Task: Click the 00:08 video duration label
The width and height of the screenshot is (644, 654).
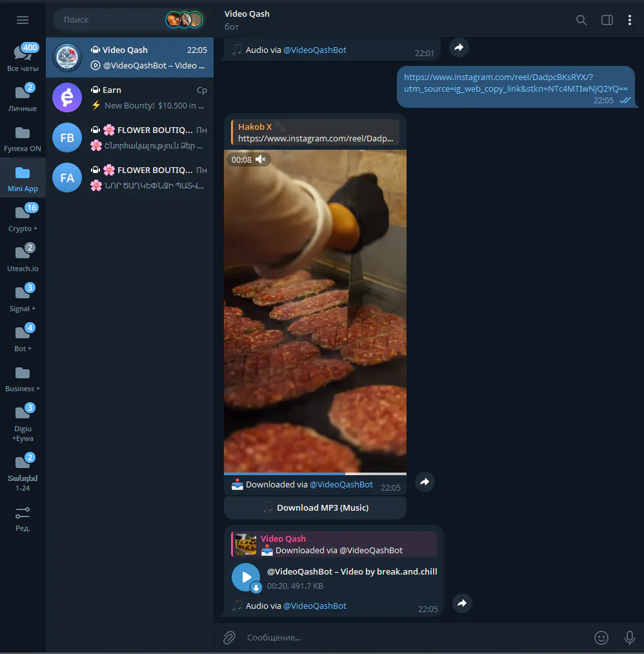Action: (241, 159)
